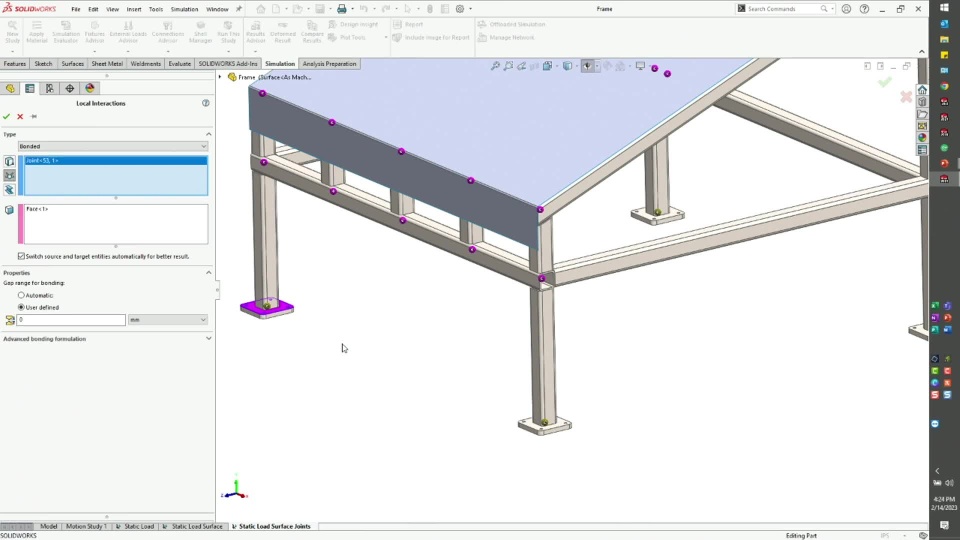Pin the Local Interactions property panel
Screen dimensions: 960x540
click(x=34, y=116)
